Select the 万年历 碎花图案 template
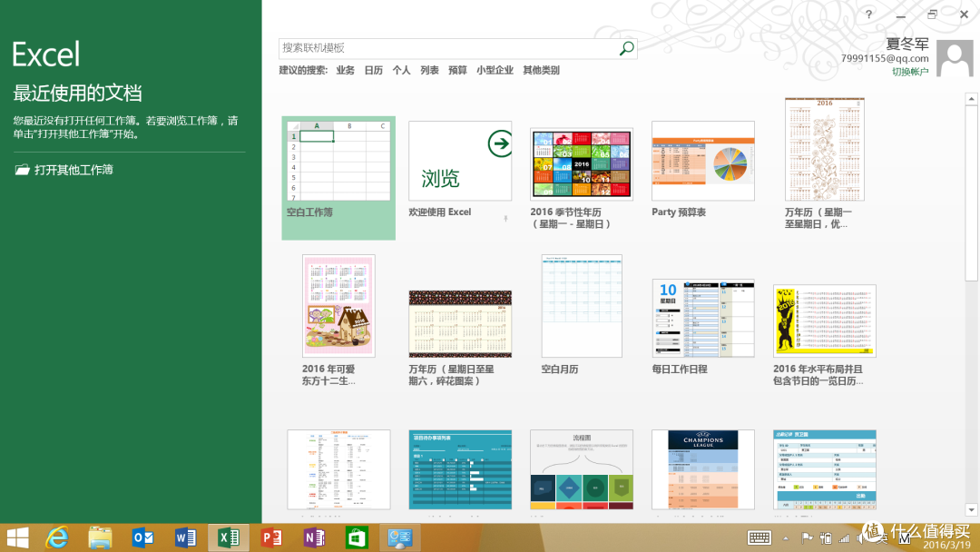The width and height of the screenshot is (980, 552). [460, 324]
